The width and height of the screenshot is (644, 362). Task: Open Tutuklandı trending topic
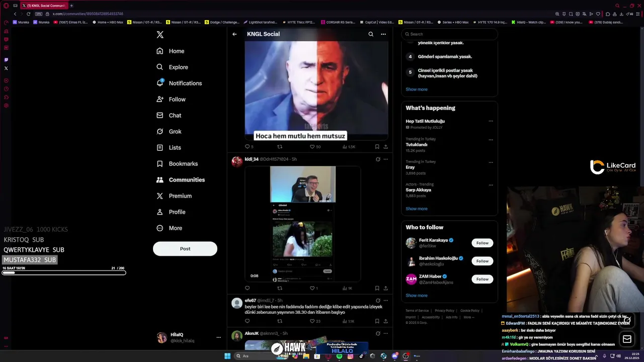click(x=417, y=144)
